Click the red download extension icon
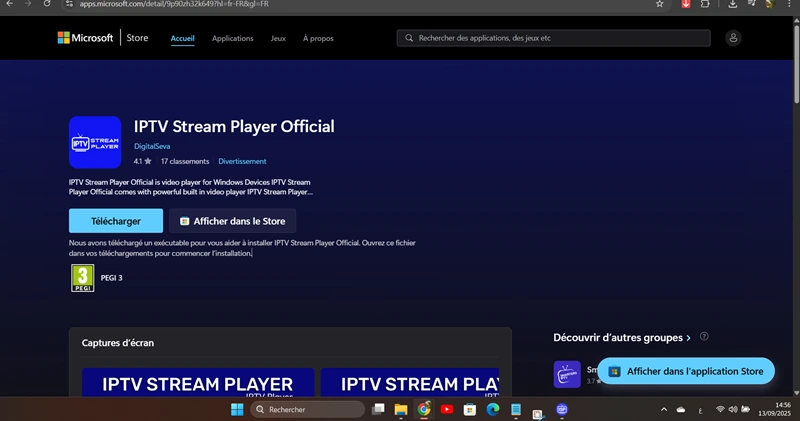Viewport: 800px width, 421px height. [x=686, y=4]
